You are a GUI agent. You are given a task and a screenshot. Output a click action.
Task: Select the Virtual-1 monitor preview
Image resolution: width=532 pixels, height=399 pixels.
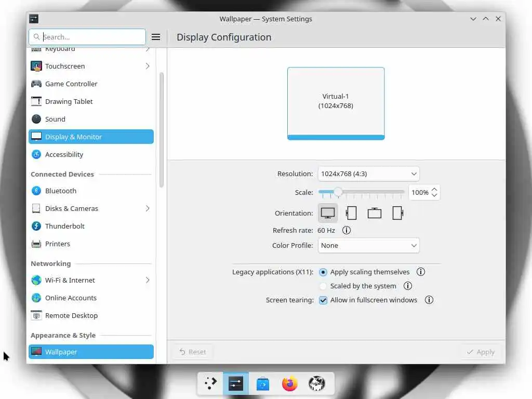click(336, 103)
